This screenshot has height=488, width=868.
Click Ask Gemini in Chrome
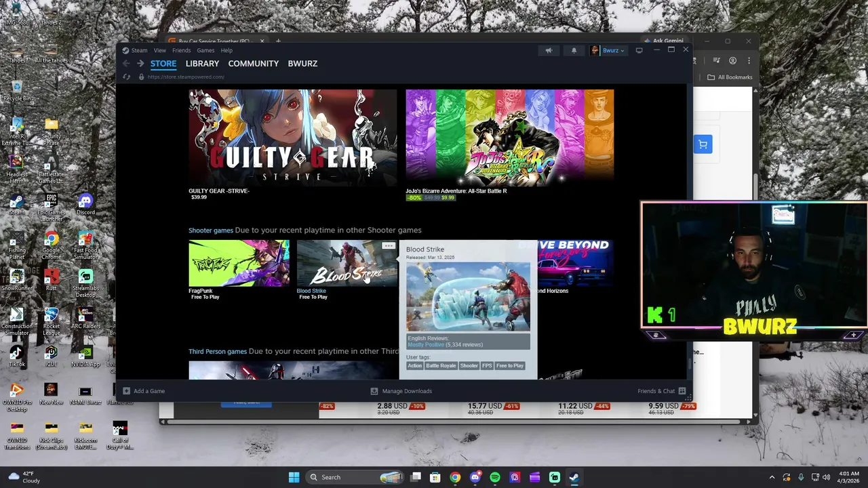point(664,41)
